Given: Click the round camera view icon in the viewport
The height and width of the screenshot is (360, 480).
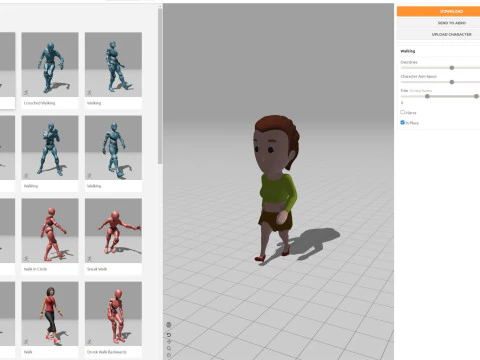Looking at the screenshot, I should click(169, 325).
